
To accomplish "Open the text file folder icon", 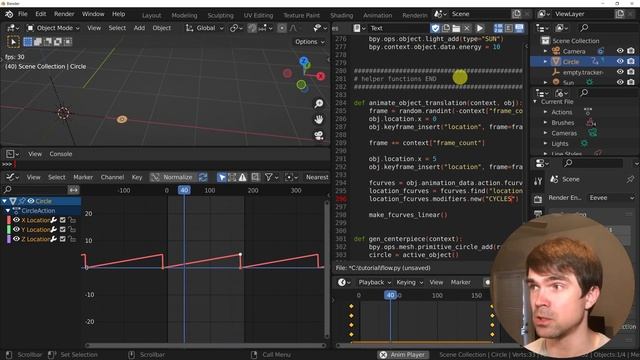I will point(456,28).
